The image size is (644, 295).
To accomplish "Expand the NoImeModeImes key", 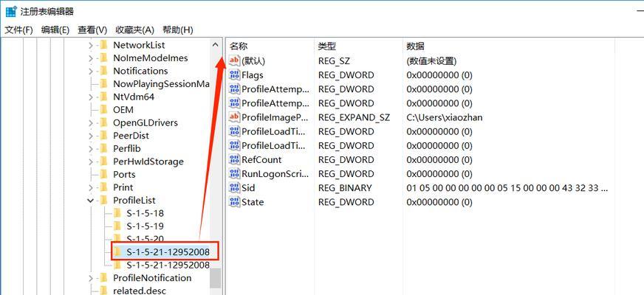I will point(91,58).
